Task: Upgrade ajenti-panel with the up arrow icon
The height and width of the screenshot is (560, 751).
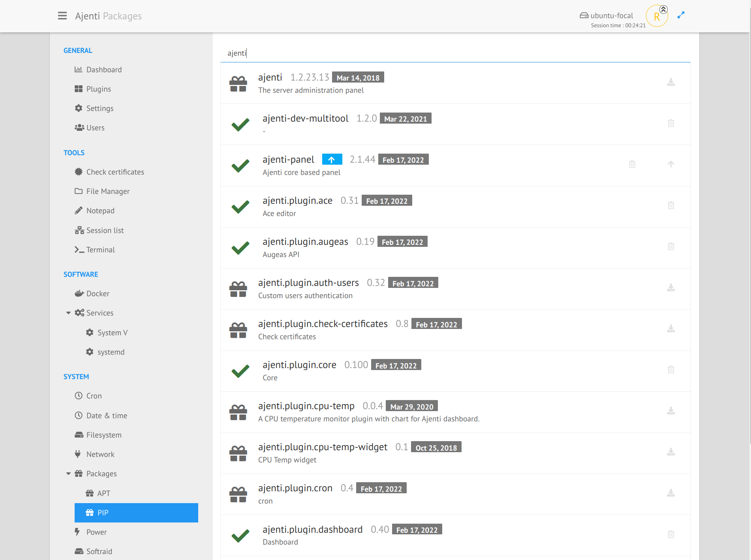Action: [671, 164]
